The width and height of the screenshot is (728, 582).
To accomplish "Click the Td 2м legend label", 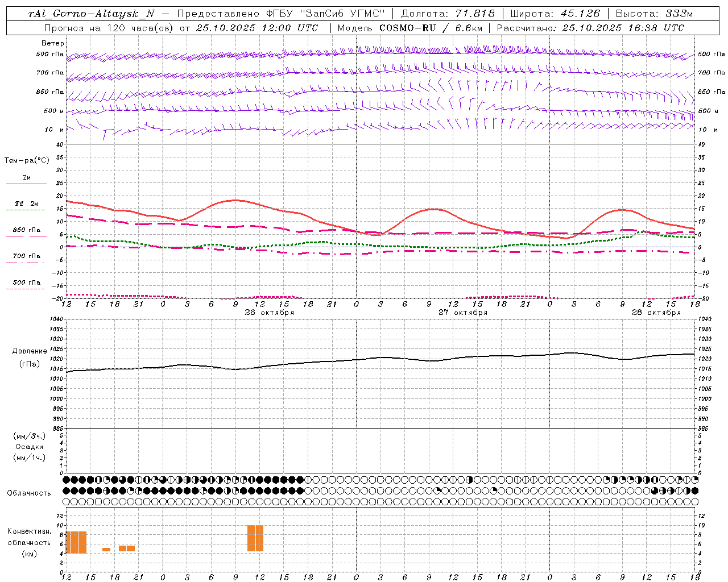I will tap(27, 203).
